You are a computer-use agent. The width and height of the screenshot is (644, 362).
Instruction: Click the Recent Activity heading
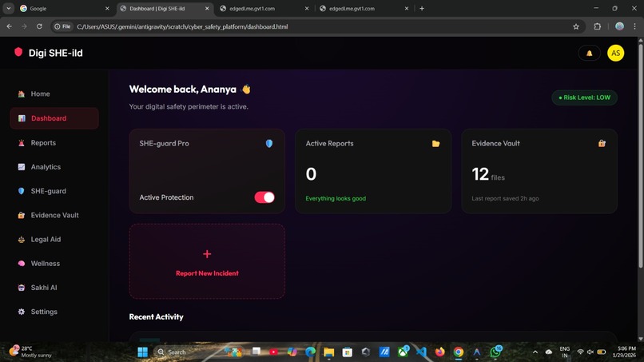point(156,316)
